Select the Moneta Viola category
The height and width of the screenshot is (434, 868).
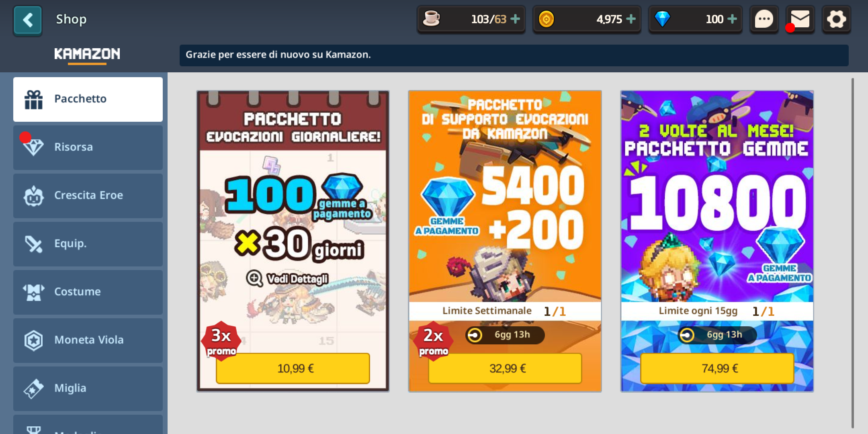click(88, 340)
